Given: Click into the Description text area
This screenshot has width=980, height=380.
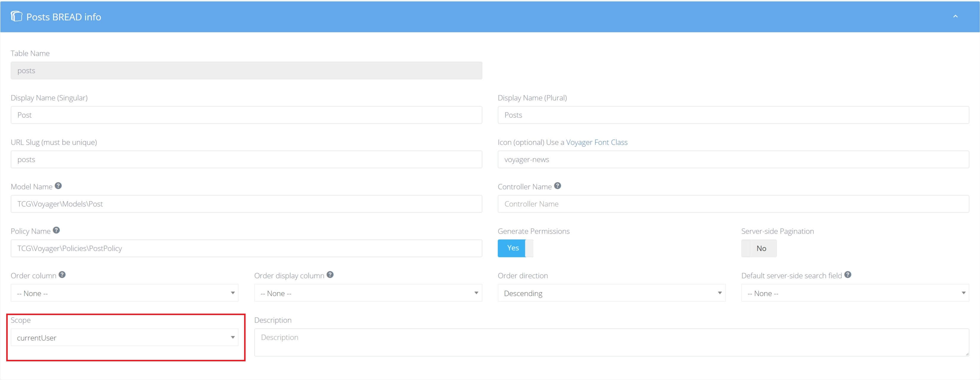Looking at the screenshot, I should pos(611,342).
